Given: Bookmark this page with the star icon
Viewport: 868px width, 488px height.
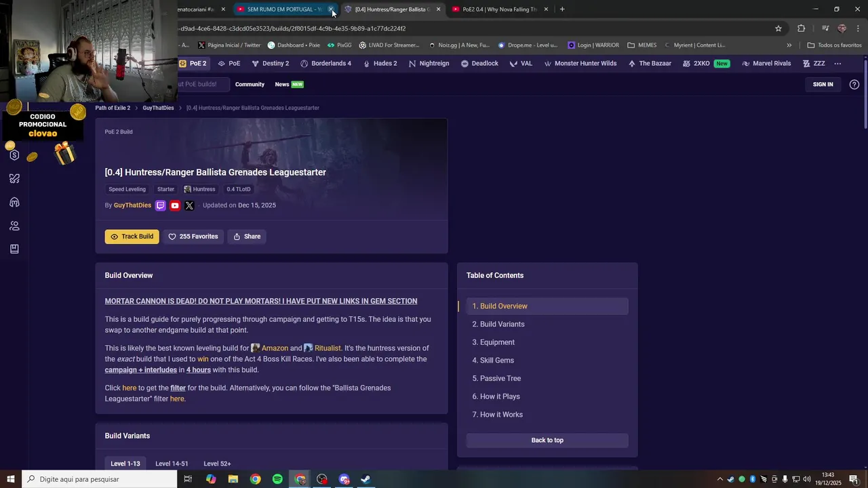Looking at the screenshot, I should pyautogui.click(x=778, y=28).
